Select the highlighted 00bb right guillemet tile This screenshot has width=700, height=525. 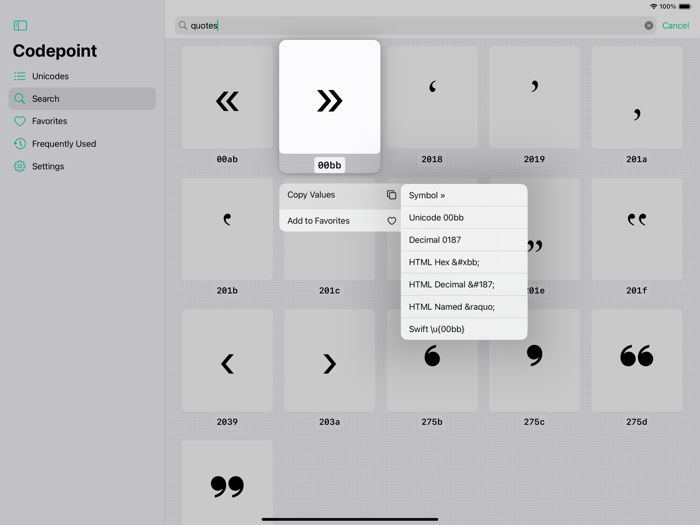(329, 97)
